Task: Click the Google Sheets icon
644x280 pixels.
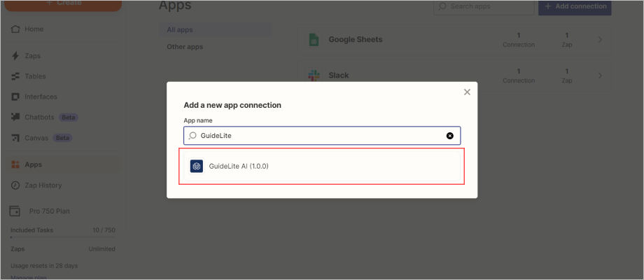Action: pyautogui.click(x=314, y=40)
